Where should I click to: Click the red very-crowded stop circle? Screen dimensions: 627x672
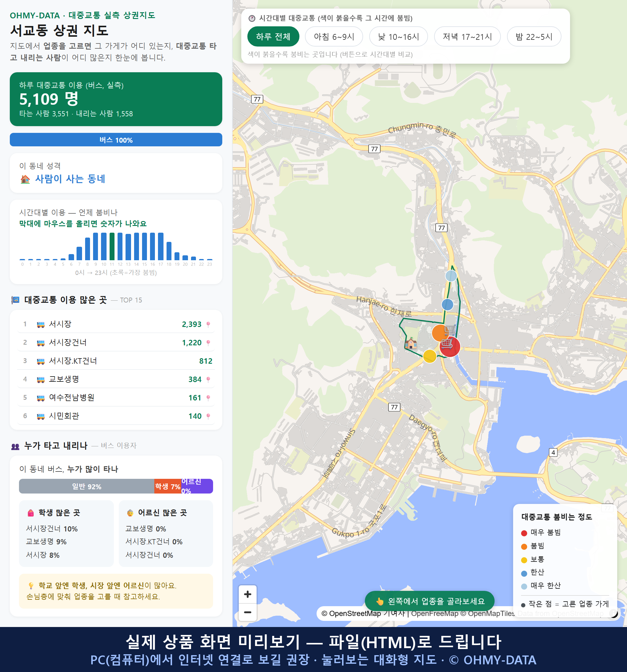tap(450, 347)
